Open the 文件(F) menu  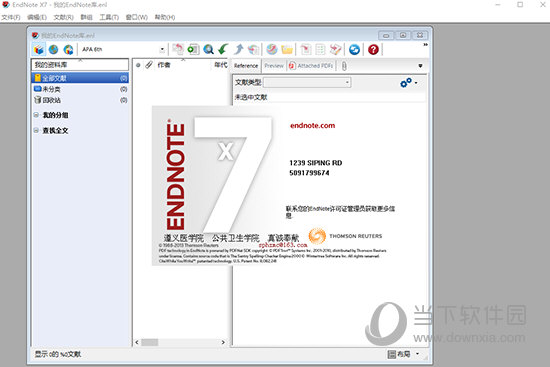coord(11,17)
